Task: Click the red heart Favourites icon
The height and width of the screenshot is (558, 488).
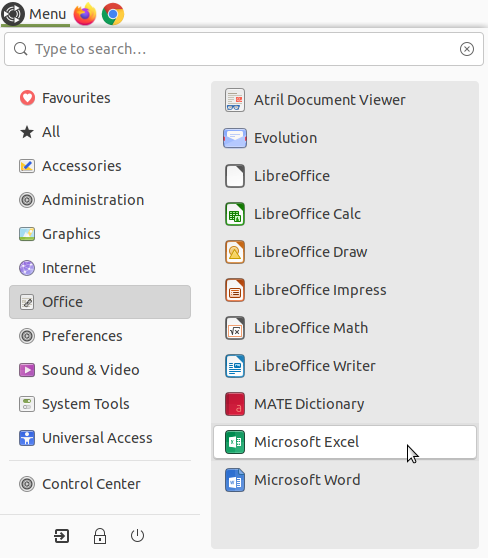Action: point(27,98)
